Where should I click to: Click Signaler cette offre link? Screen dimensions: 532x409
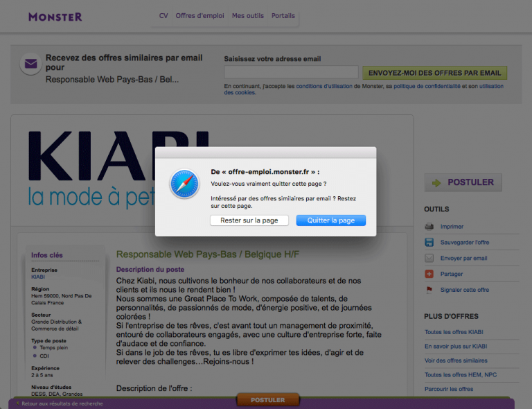click(x=465, y=290)
